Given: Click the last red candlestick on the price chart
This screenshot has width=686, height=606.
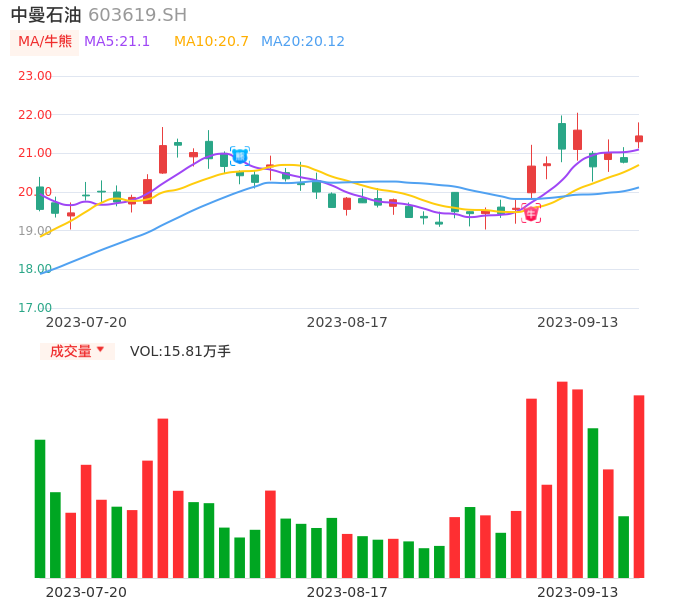Looking at the screenshot, I should (x=639, y=138).
